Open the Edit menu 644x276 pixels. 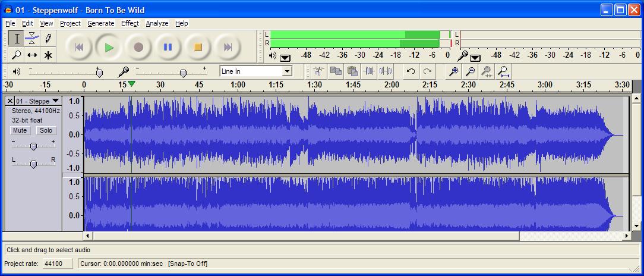[x=27, y=23]
